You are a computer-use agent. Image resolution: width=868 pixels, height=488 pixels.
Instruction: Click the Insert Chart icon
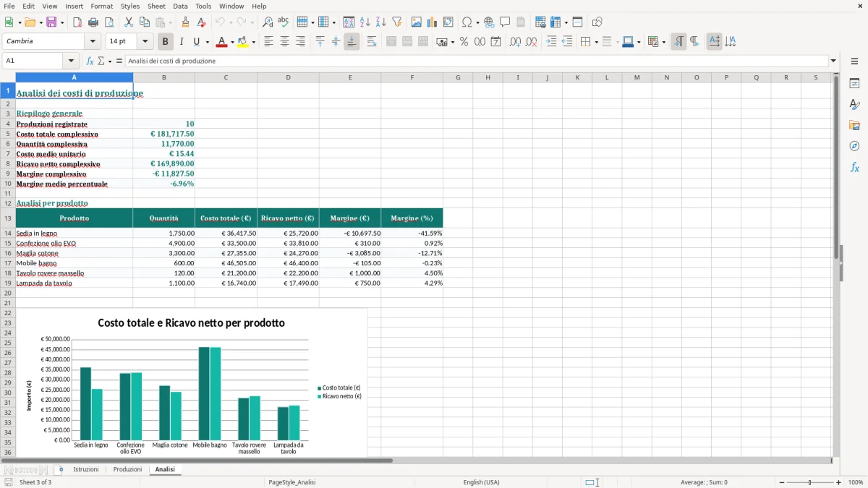click(x=433, y=22)
